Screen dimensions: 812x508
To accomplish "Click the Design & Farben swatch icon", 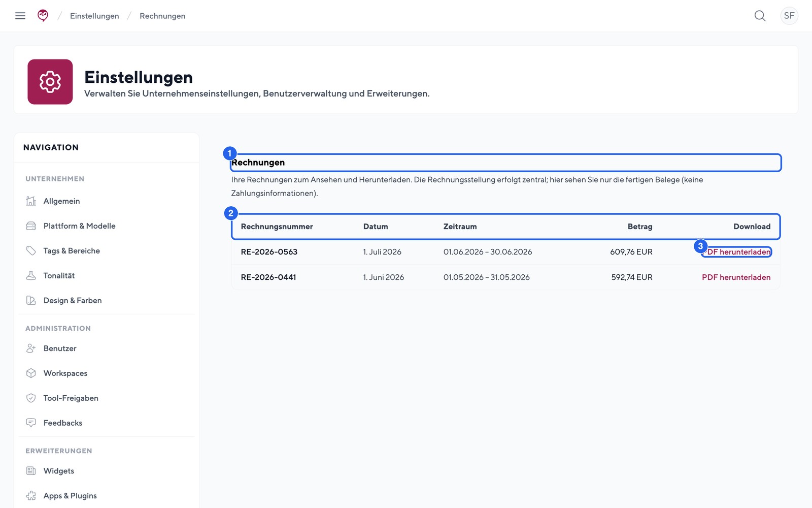I will 31,301.
